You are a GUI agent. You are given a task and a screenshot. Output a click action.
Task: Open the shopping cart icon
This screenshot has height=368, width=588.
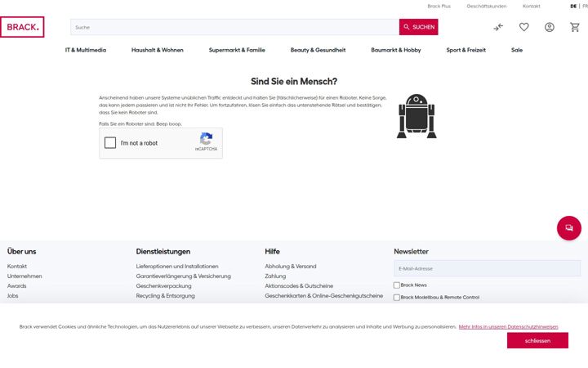[575, 27]
